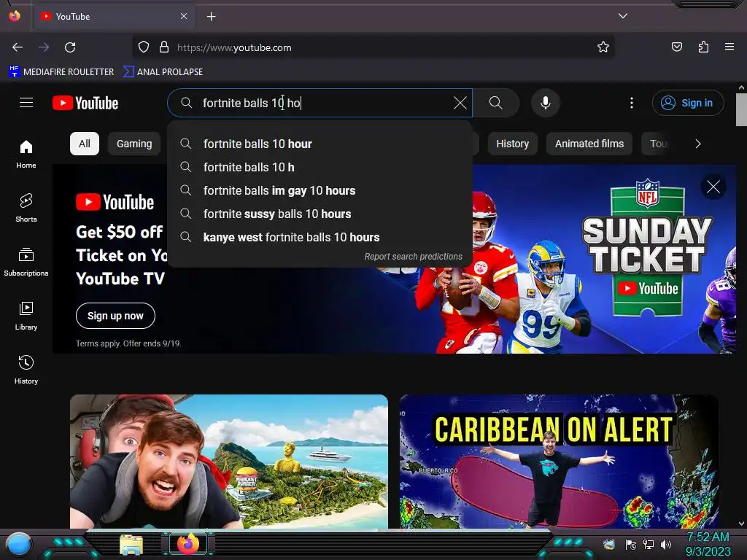Open YouTube settings three-dot menu
Image resolution: width=747 pixels, height=560 pixels.
632,103
